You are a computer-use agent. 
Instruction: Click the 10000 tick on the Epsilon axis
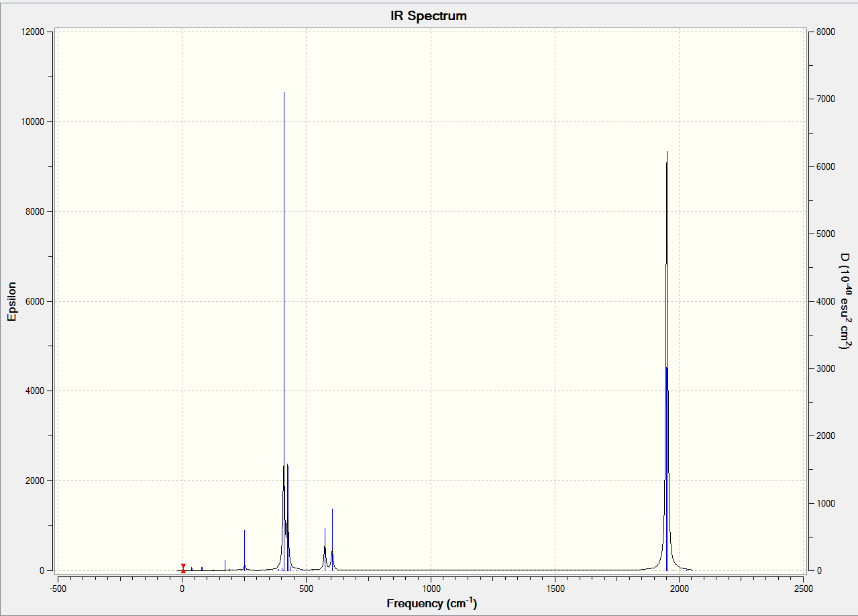[x=33, y=122]
